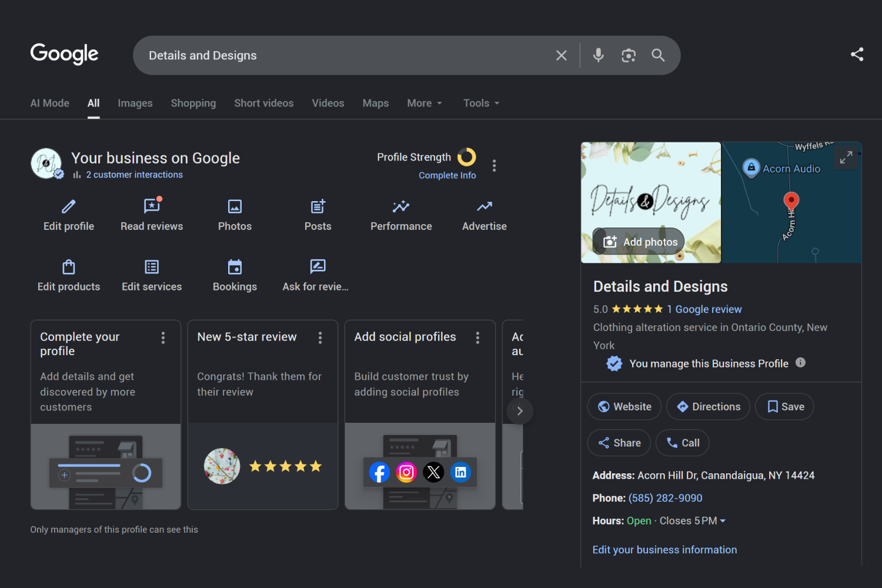Click the Details and Designs panel title
Viewport: 882px width, 588px height.
tap(660, 286)
